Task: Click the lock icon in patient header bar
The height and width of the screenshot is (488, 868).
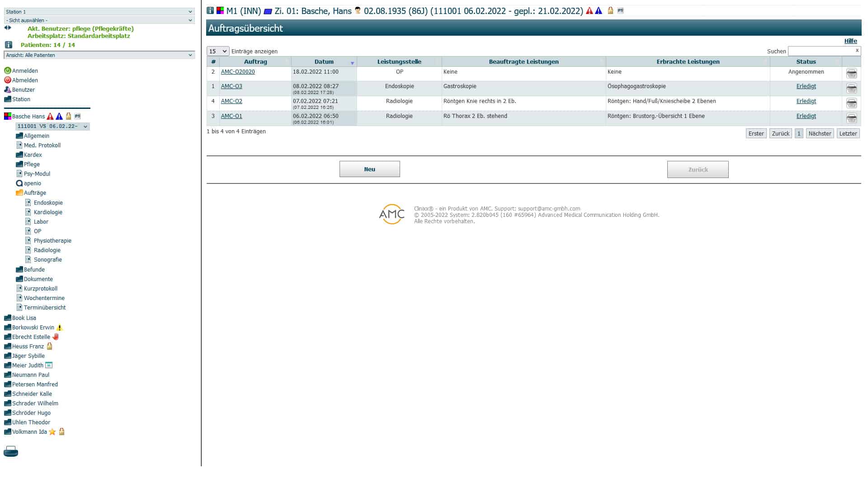Action: coord(610,11)
